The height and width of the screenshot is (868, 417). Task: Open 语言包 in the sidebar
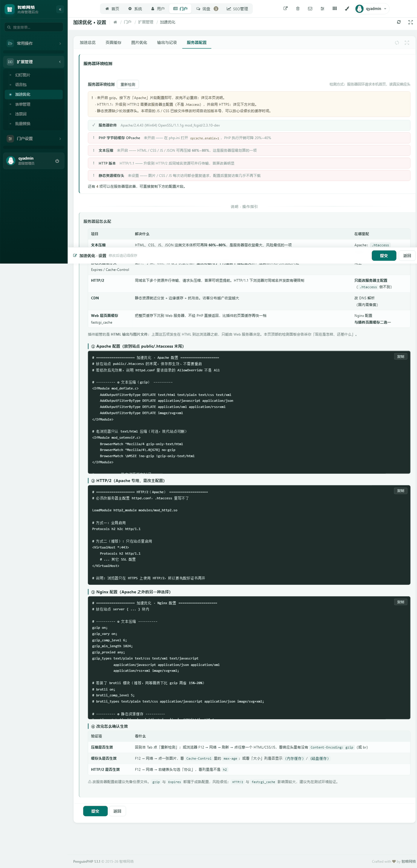(34, 85)
